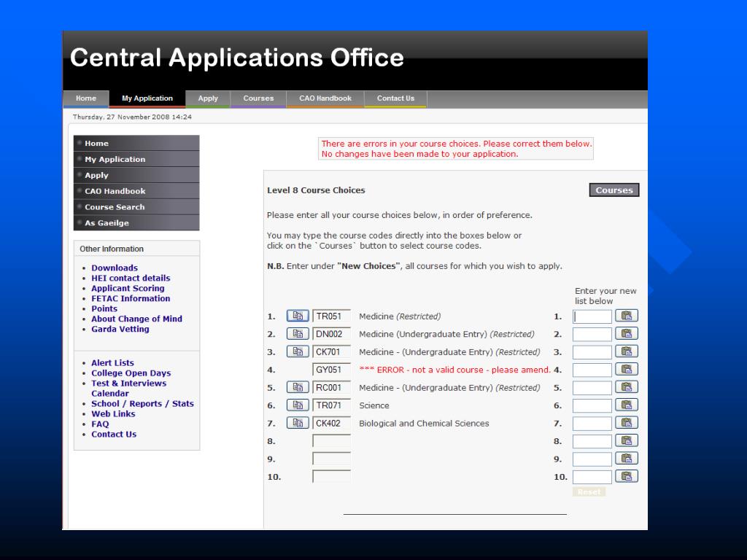Open the Contact Us top tab
The height and width of the screenshot is (560, 747).
click(x=395, y=98)
